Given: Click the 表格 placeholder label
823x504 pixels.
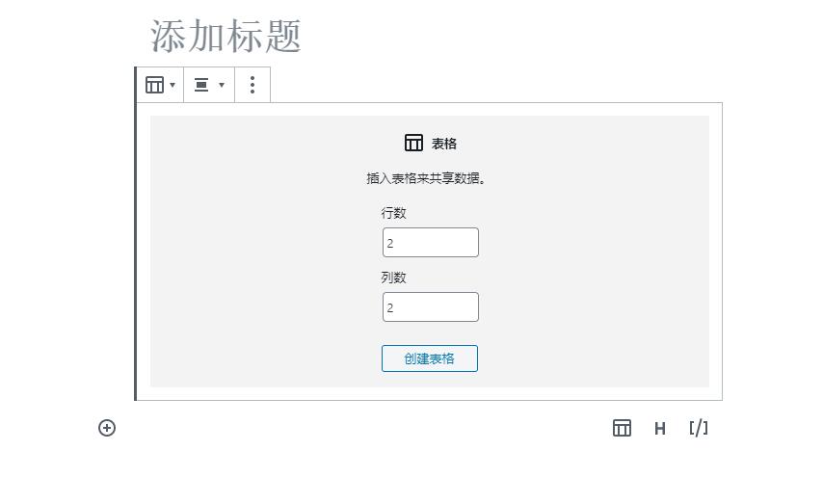Looking at the screenshot, I should click(444, 144).
